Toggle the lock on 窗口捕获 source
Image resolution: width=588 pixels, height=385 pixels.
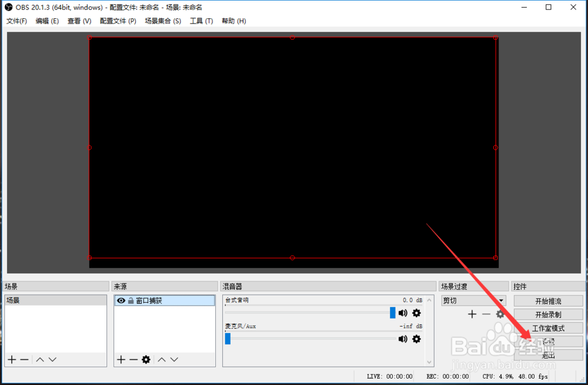pos(131,300)
